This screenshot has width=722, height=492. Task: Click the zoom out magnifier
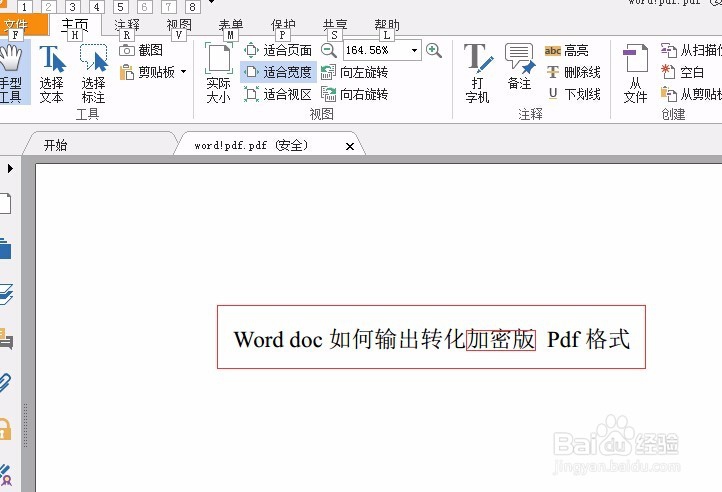(x=329, y=50)
